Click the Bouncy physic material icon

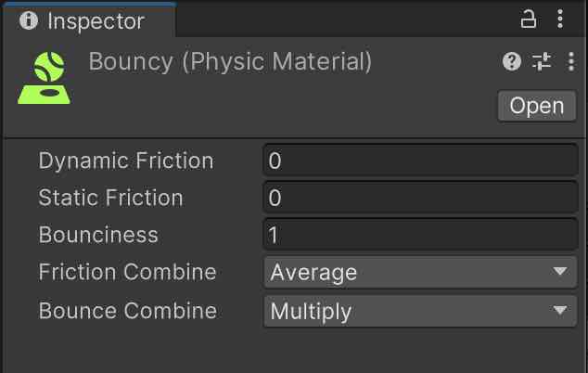43,76
